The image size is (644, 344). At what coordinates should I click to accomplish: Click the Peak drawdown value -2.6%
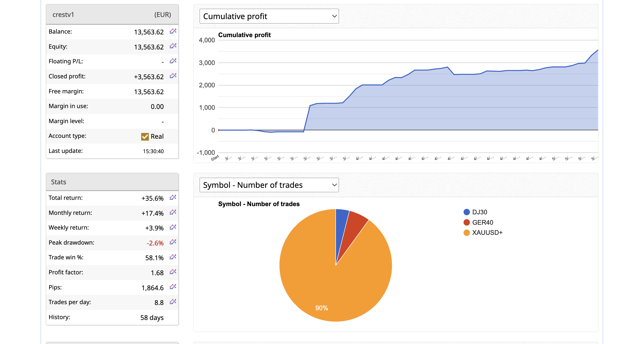(x=155, y=243)
